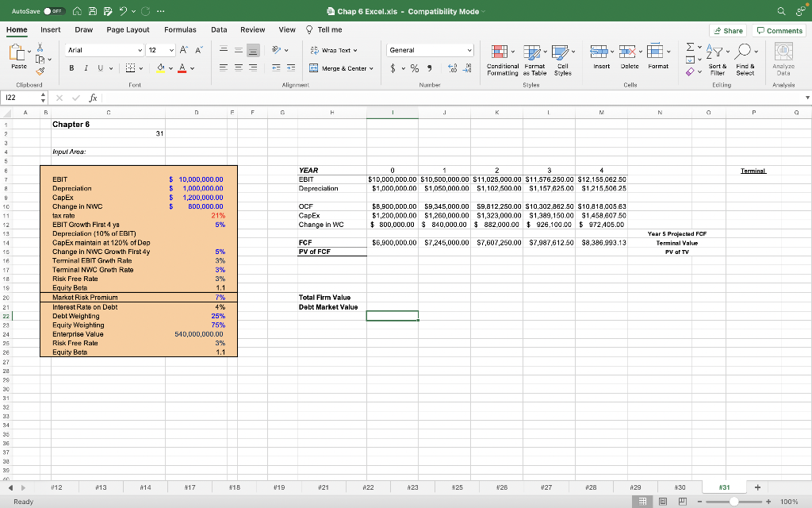Click the Name Box showing I22

pyautogui.click(x=21, y=98)
